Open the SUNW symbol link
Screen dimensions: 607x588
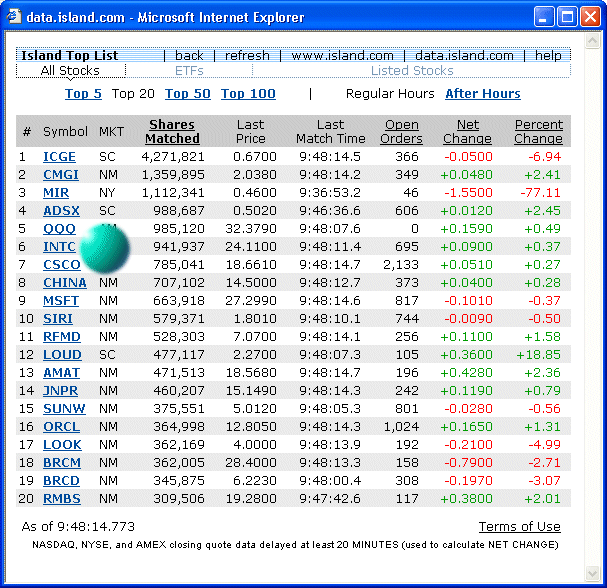click(x=64, y=408)
